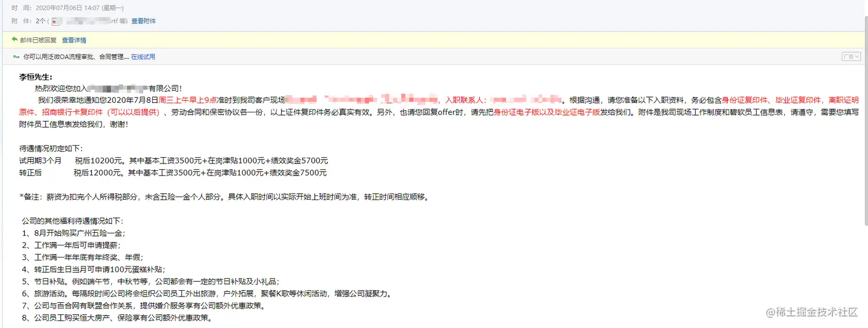The height and width of the screenshot is (328, 868).
Task: Click item 2 工作满一年后可申请提薪
Action: 71,245
